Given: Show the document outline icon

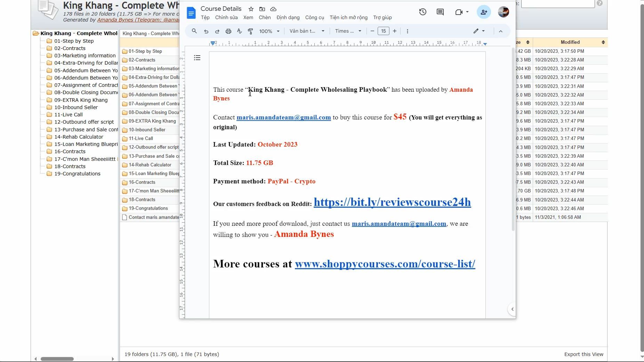Looking at the screenshot, I should (197, 58).
